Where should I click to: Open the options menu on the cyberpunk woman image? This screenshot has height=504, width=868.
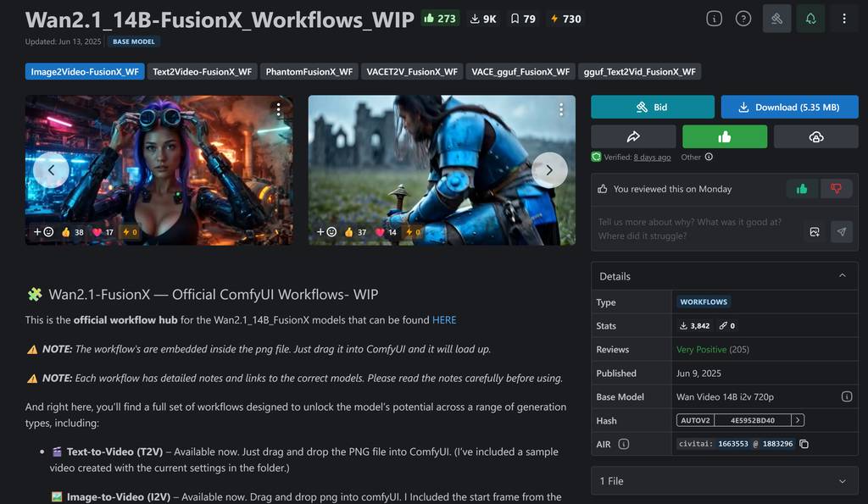(278, 109)
